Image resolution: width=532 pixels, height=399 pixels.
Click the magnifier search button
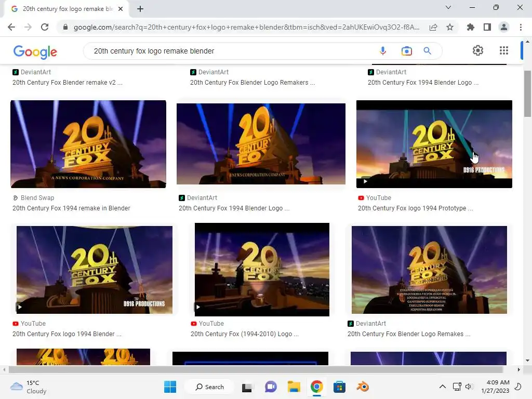[427, 51]
